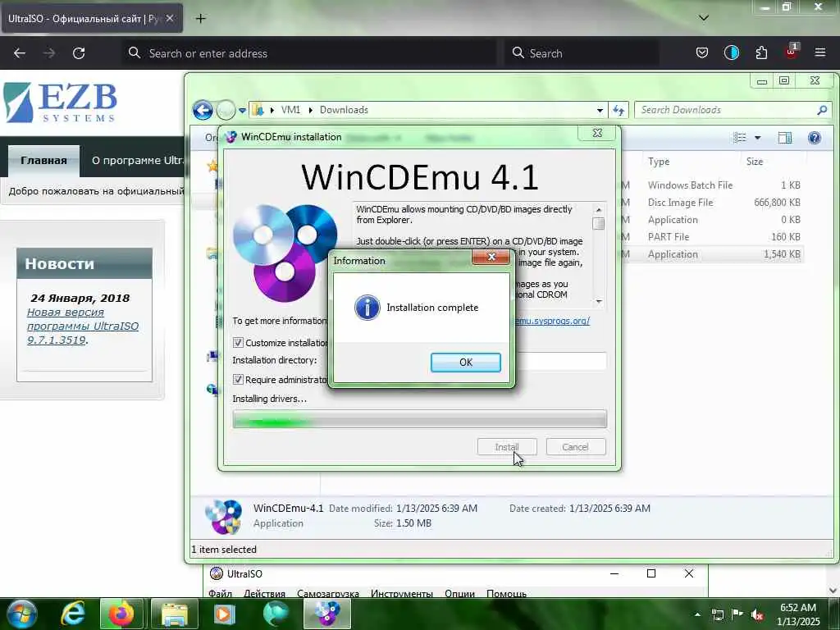Screen dimensions: 840x630
Task: Click the Explorer Back arrow button
Action: point(203,110)
